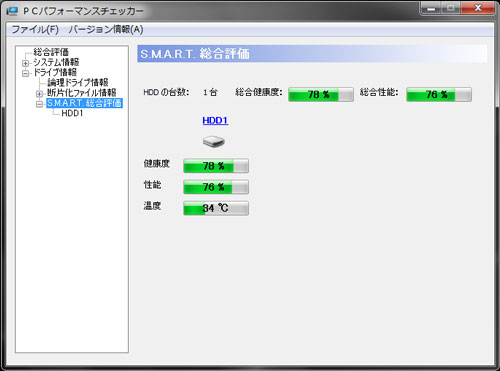Select システム情報 tree item
Screen dimensions: 500x371
click(56, 62)
